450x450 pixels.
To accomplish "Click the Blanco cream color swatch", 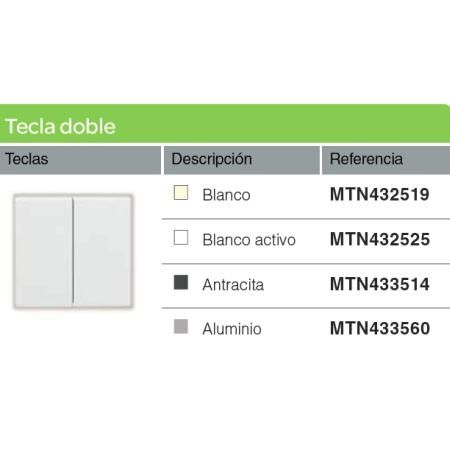I will pyautogui.click(x=181, y=193).
